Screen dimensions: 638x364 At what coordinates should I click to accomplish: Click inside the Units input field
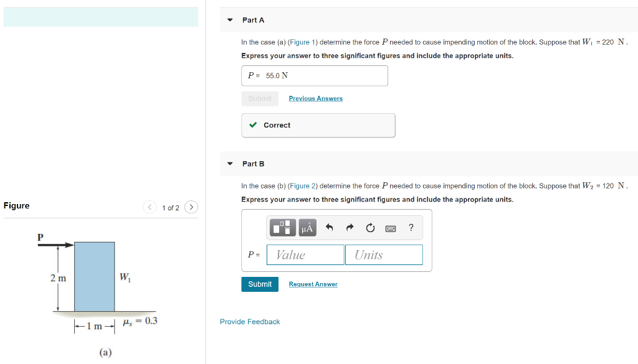tap(384, 254)
